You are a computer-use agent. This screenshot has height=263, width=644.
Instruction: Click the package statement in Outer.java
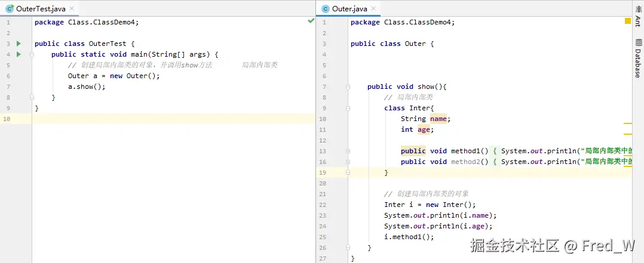coord(403,22)
